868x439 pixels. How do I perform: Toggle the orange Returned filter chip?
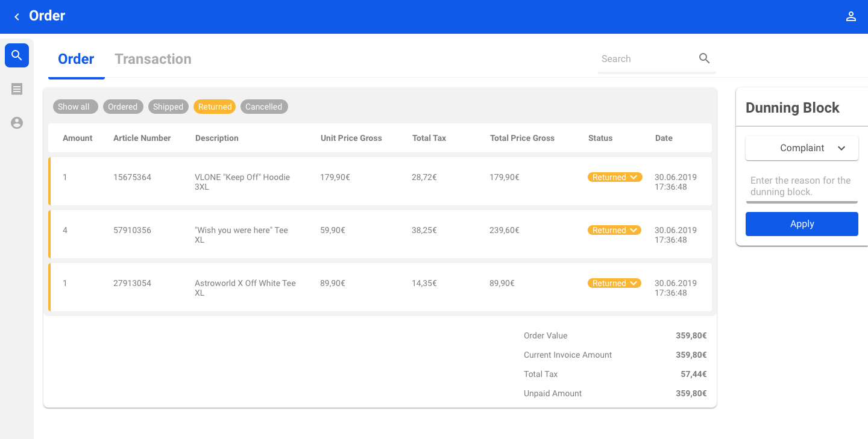click(x=215, y=107)
